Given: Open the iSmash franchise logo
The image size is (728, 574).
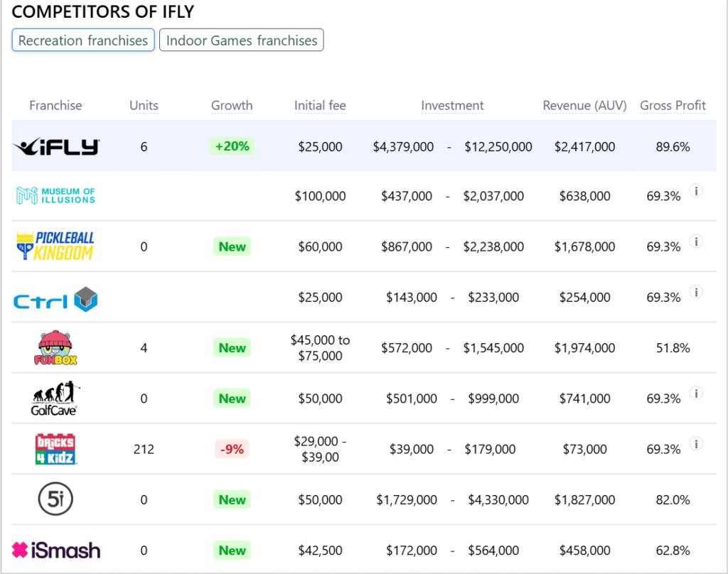Looking at the screenshot, I should 55,551.
